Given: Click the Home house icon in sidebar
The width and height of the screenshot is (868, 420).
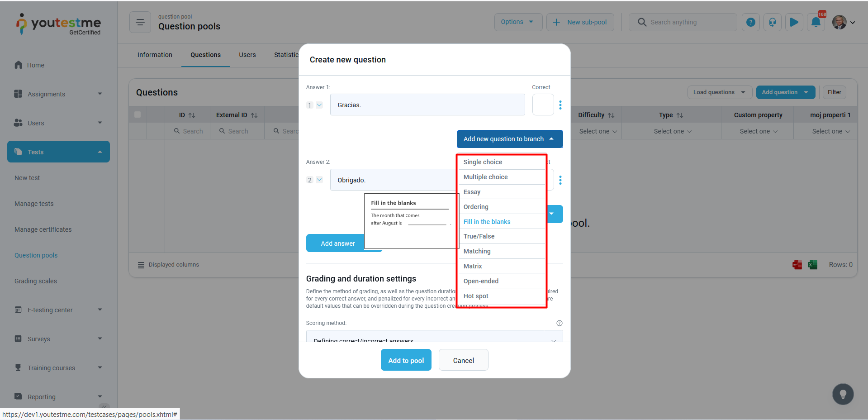Looking at the screenshot, I should point(19,65).
